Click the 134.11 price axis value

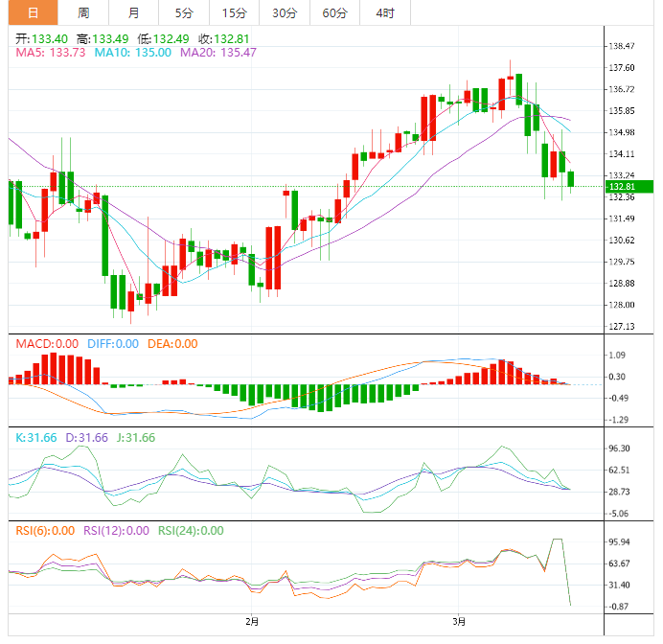tap(622, 154)
